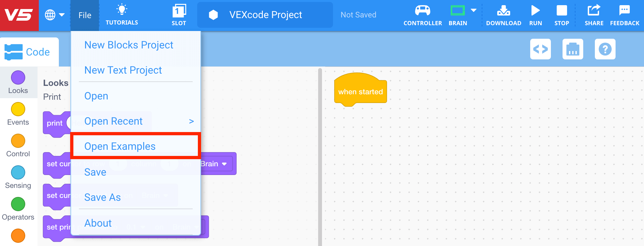Stop the running program

pos(562,15)
